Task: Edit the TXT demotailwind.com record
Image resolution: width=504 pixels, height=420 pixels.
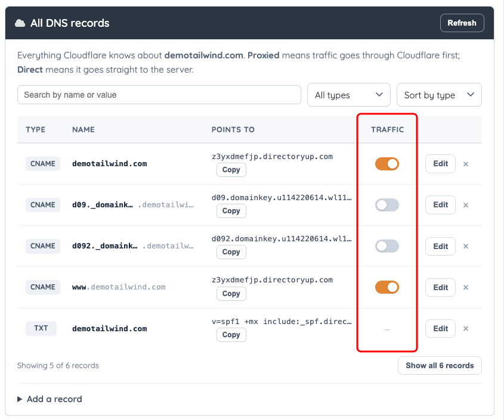Action: click(x=440, y=328)
